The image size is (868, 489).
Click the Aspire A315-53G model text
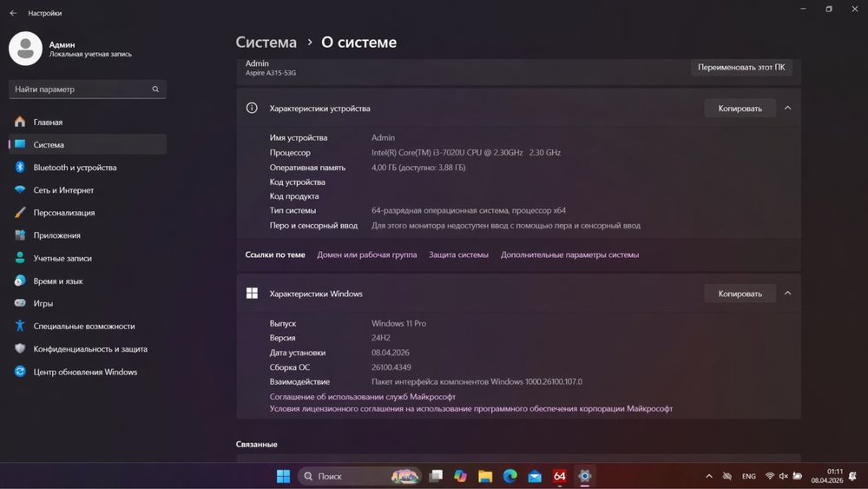[x=271, y=73]
